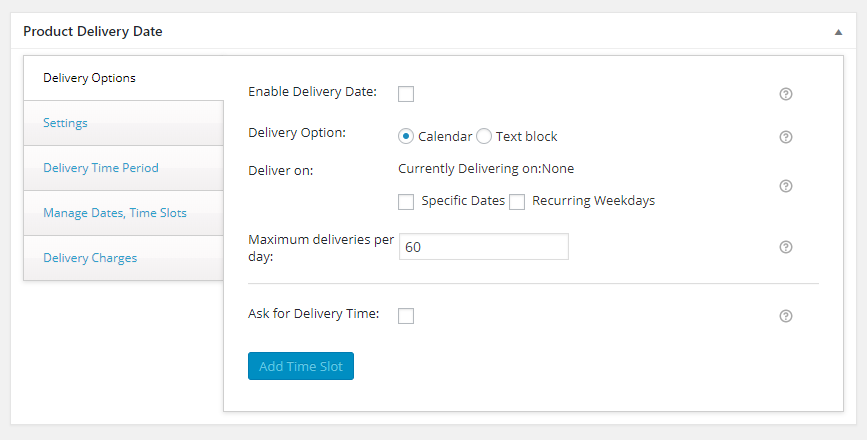Collapse the Product Delivery Date panel arrow
The width and height of the screenshot is (867, 440).
click(838, 32)
